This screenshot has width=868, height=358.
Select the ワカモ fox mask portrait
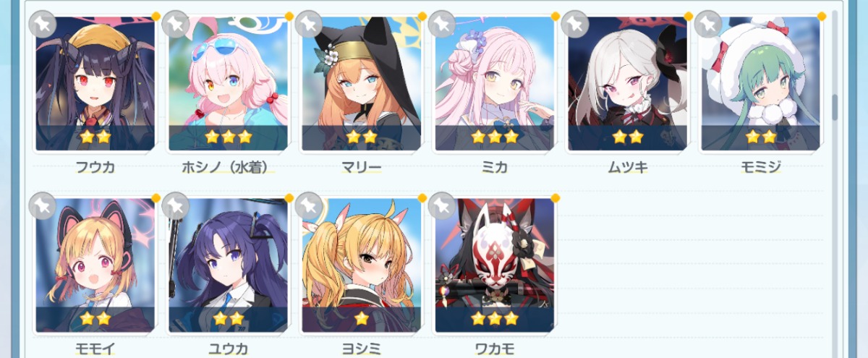click(495, 266)
